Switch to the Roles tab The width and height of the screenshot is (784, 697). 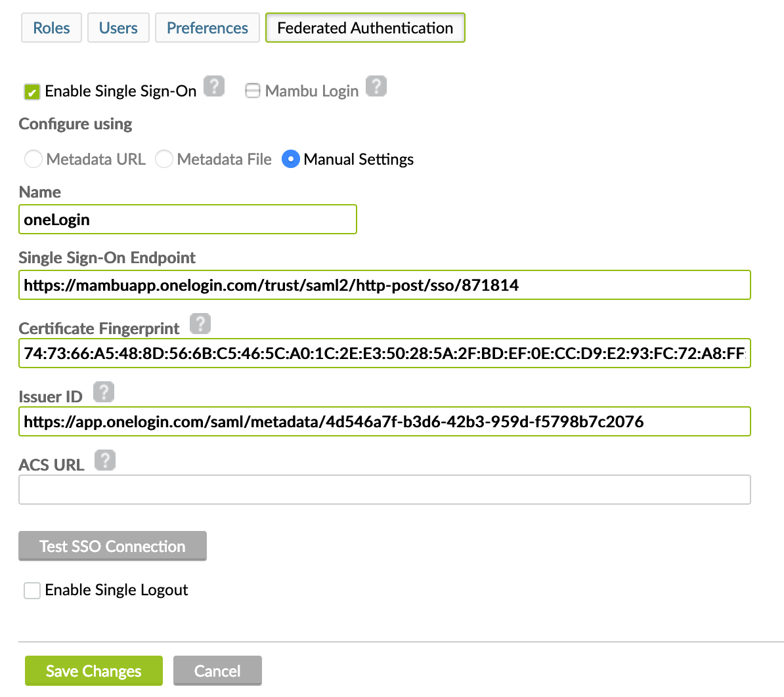coord(51,28)
